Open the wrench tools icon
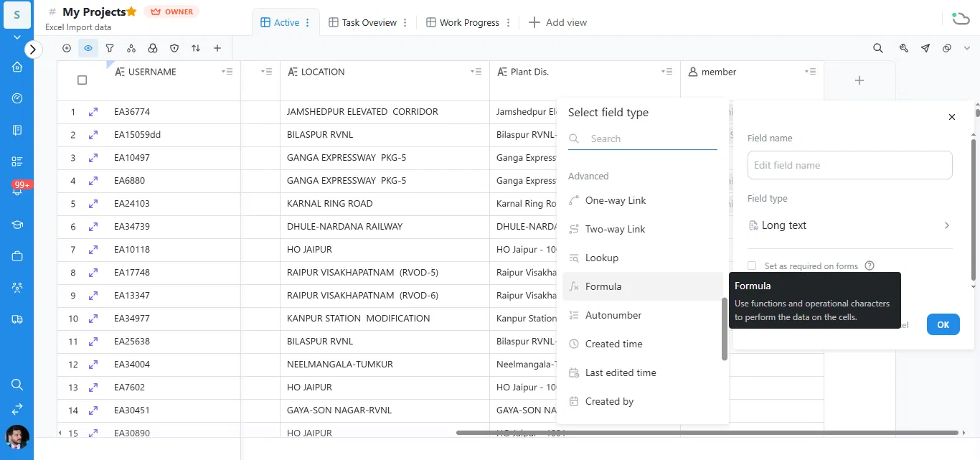Viewport: 980px width, 460px height. 904,48
